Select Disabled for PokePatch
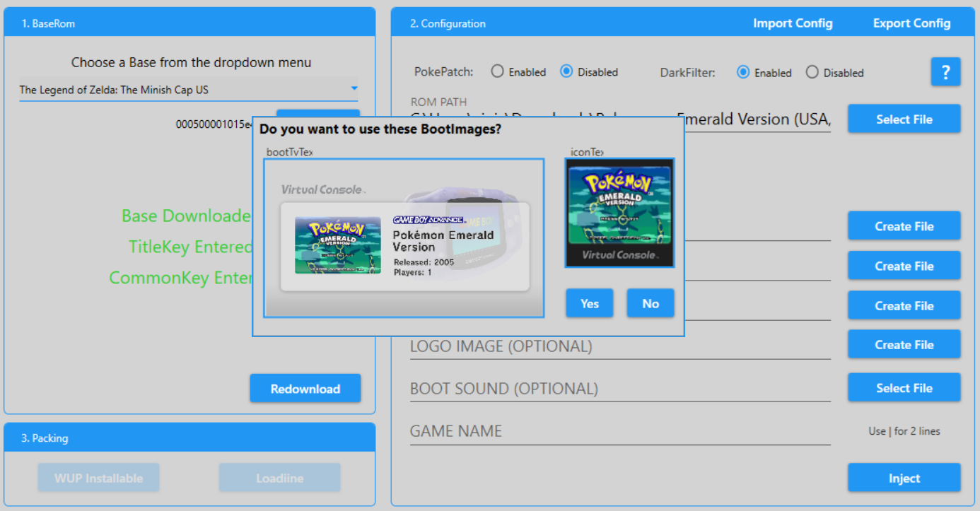Viewport: 980px width, 511px height. click(x=566, y=72)
